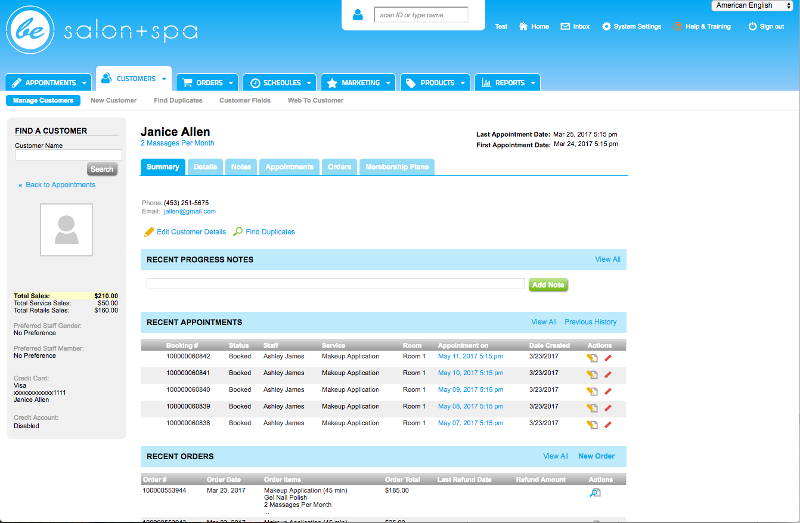Open Customer Fields submenu item
This screenshot has width=800, height=523.
[245, 101]
